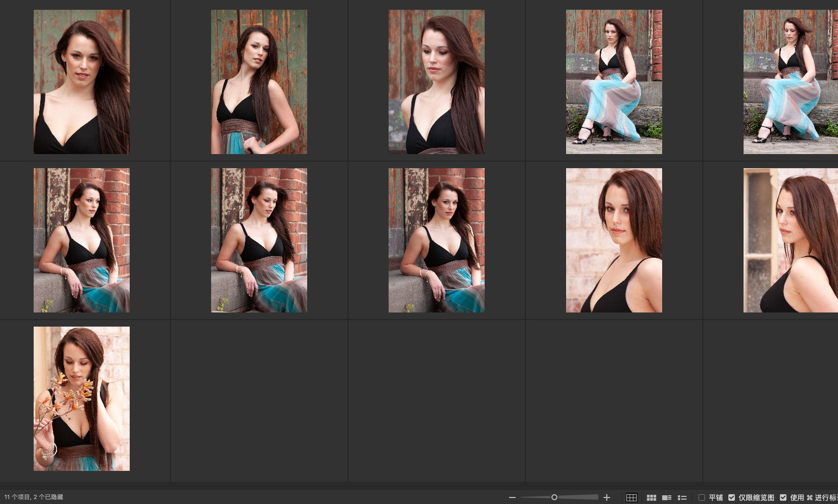This screenshot has height=504, width=838.
Task: Select the close-up looking-down portrait by wooden door
Action: coord(436,82)
